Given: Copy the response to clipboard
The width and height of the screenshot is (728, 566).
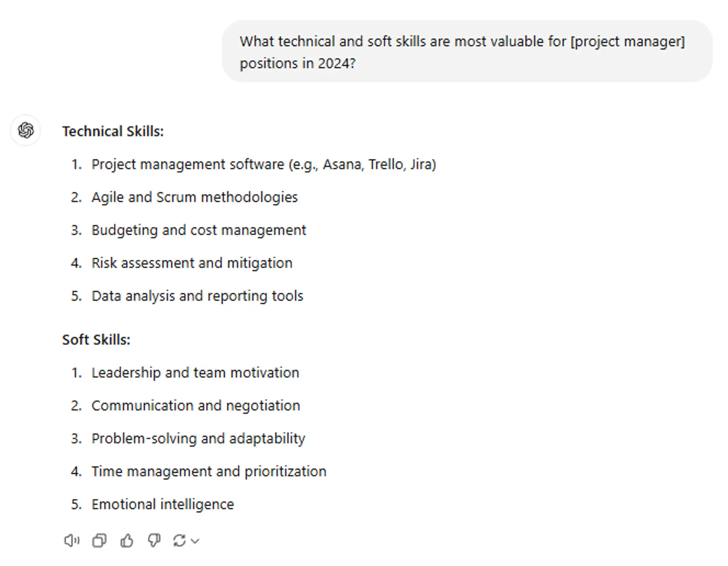Looking at the screenshot, I should (x=99, y=540).
